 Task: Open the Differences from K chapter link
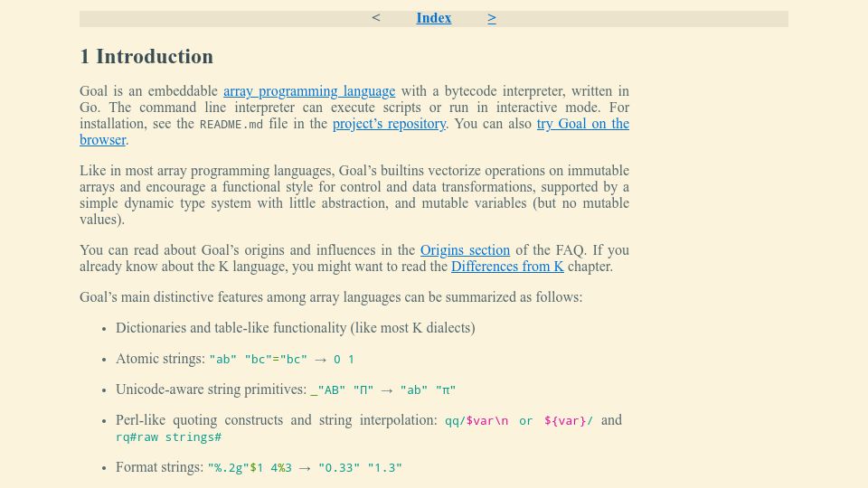507,267
